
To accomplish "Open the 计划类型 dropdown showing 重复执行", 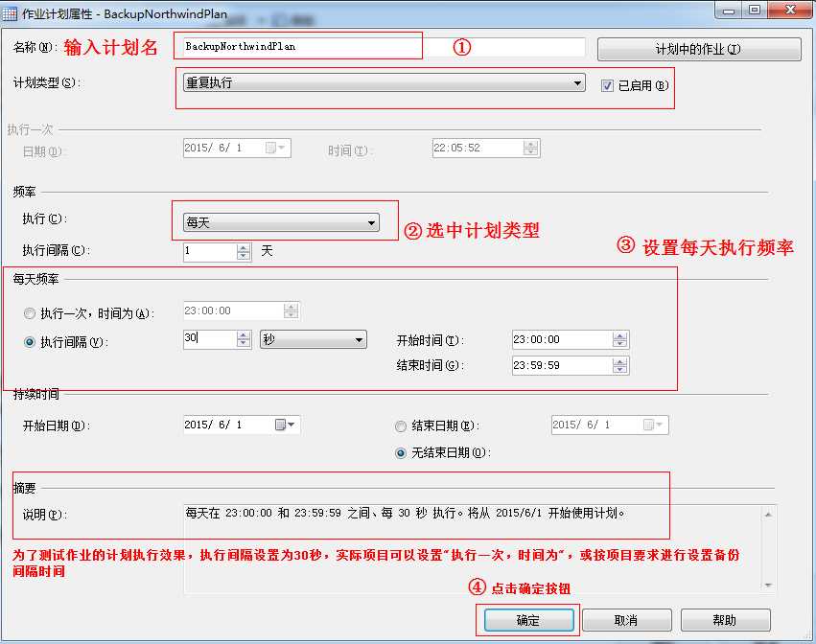I will coord(385,82).
